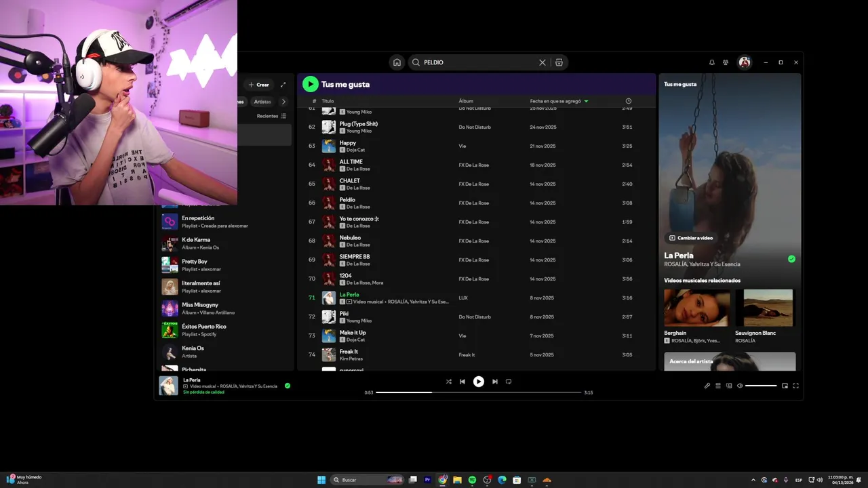868x488 pixels.
Task: Mute volume with the speaker icon
Action: (740, 386)
